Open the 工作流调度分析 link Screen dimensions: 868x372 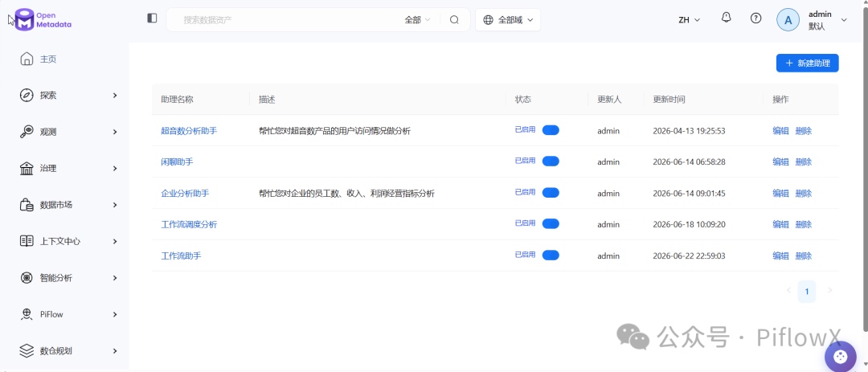(189, 225)
